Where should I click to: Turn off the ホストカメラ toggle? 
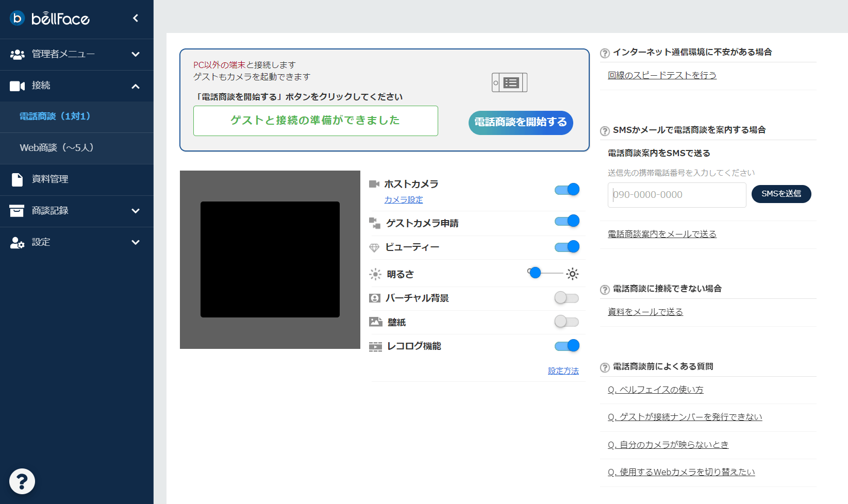point(567,190)
